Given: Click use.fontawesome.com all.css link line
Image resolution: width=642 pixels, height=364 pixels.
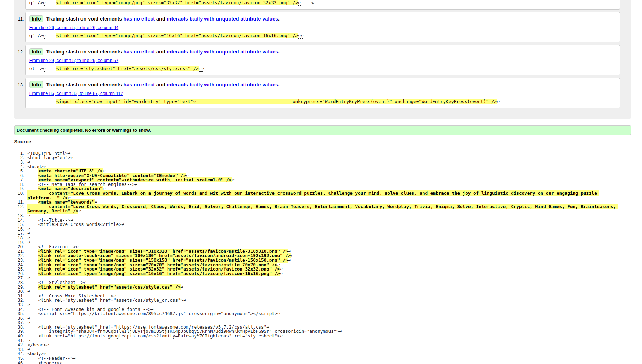Looking at the screenshot, I should 154,327.
